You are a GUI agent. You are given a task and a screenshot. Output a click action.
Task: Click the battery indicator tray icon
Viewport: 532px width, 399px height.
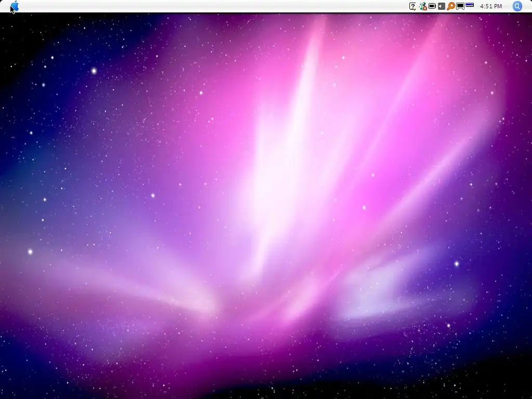point(432,6)
